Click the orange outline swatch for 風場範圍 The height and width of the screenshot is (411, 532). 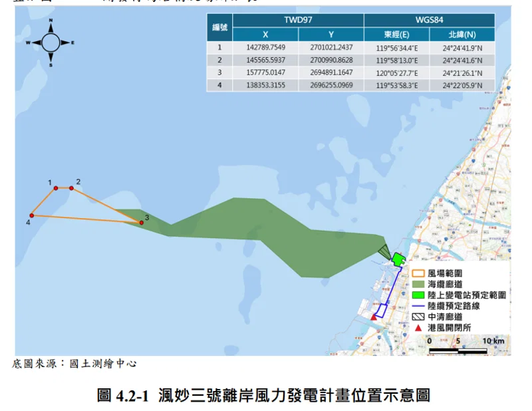pos(418,273)
